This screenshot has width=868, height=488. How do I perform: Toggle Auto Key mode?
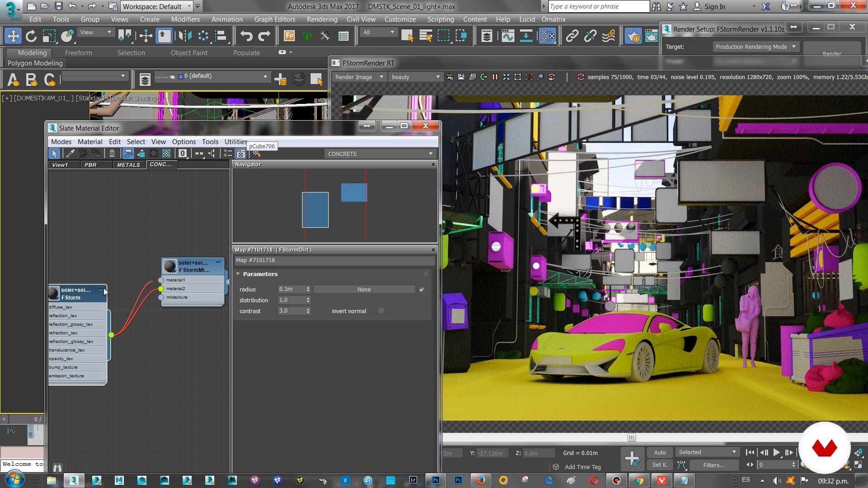coord(660,452)
